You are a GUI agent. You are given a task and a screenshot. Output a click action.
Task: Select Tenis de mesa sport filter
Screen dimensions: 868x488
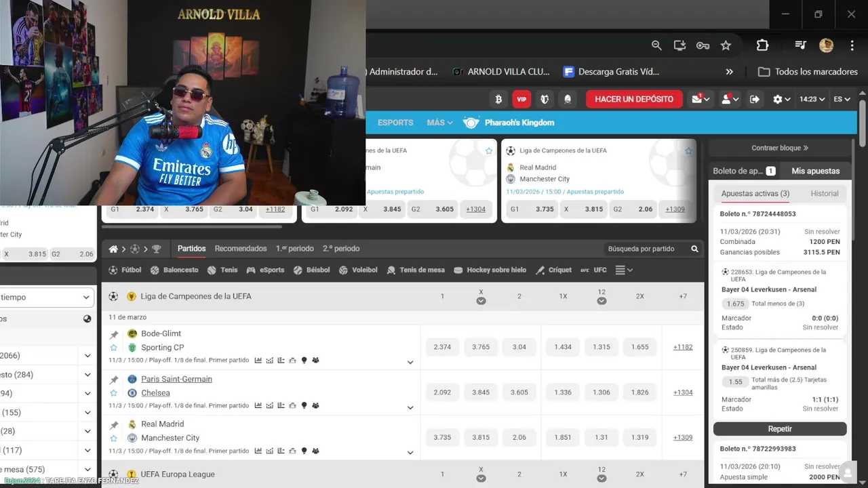416,270
